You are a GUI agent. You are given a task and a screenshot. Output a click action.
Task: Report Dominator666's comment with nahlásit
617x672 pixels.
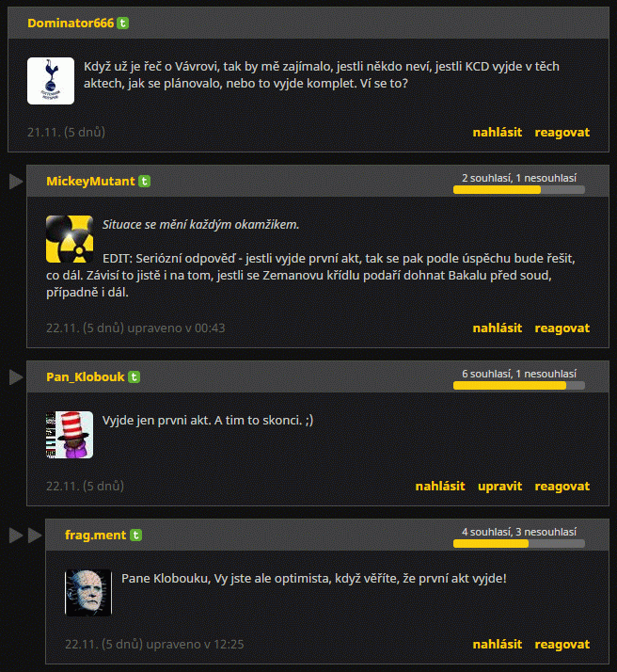click(498, 133)
